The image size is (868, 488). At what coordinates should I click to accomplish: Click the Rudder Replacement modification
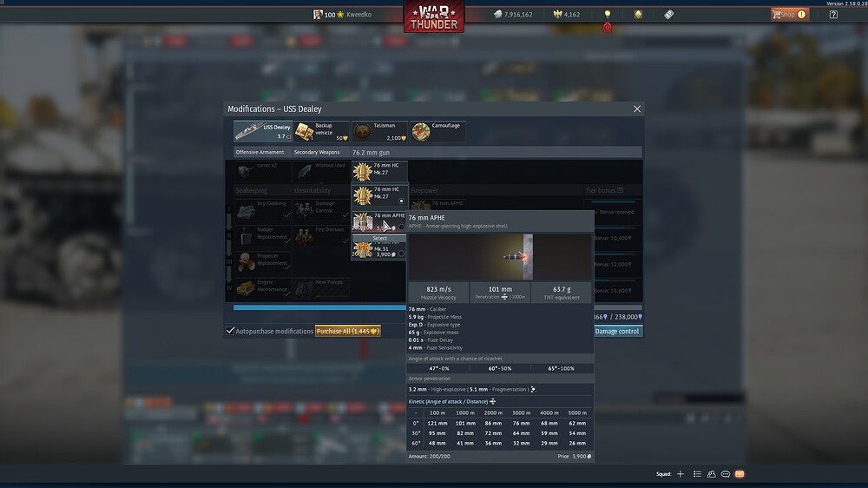tap(263, 236)
